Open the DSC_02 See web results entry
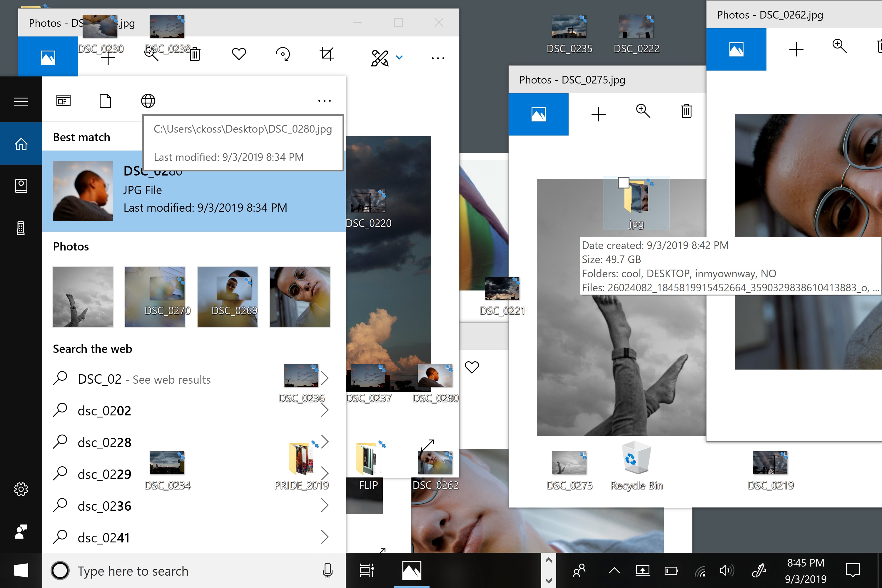 (x=144, y=380)
